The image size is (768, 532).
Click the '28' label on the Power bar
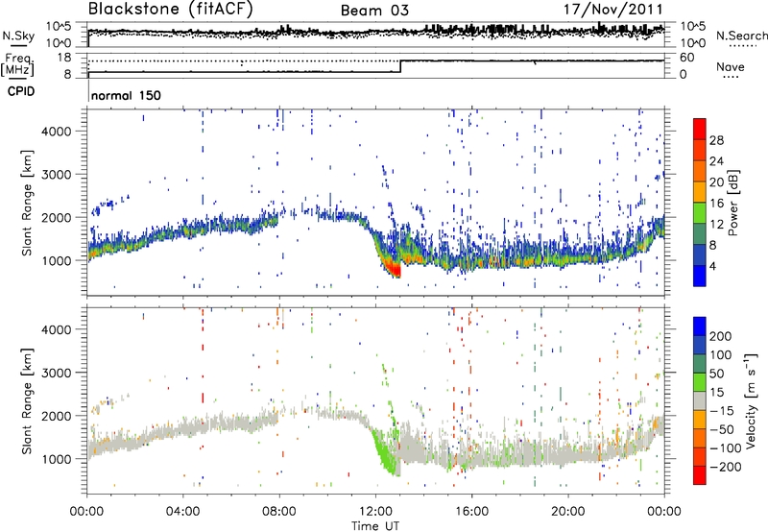point(716,140)
